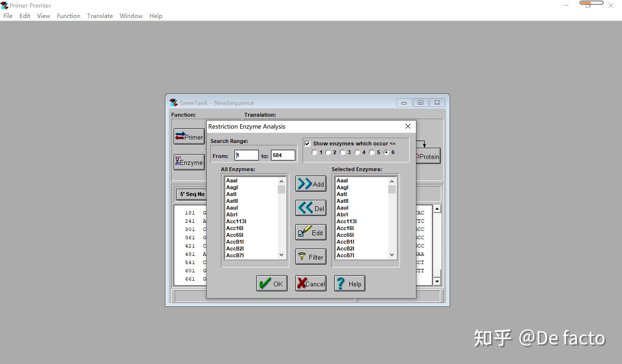This screenshot has height=364, width=622.
Task: Open Help with the question mark button
Action: pos(350,283)
